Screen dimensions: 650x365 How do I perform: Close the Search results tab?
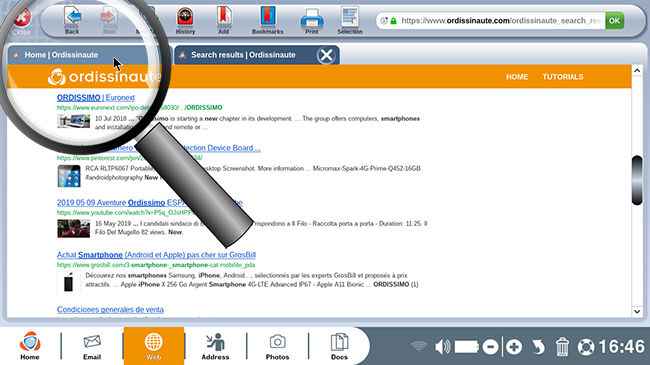pyautogui.click(x=326, y=55)
